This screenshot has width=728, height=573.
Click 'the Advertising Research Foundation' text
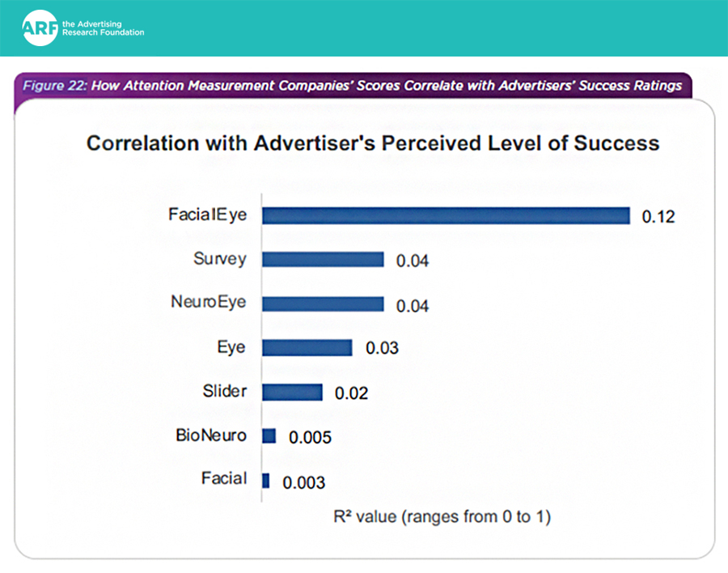click(x=103, y=28)
